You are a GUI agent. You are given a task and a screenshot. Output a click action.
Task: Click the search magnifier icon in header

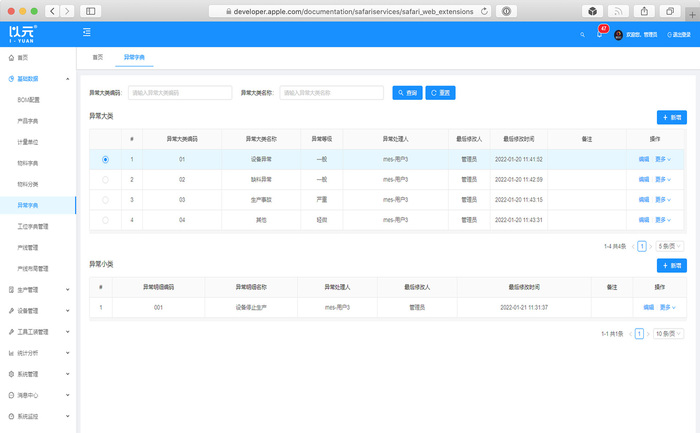(x=583, y=34)
